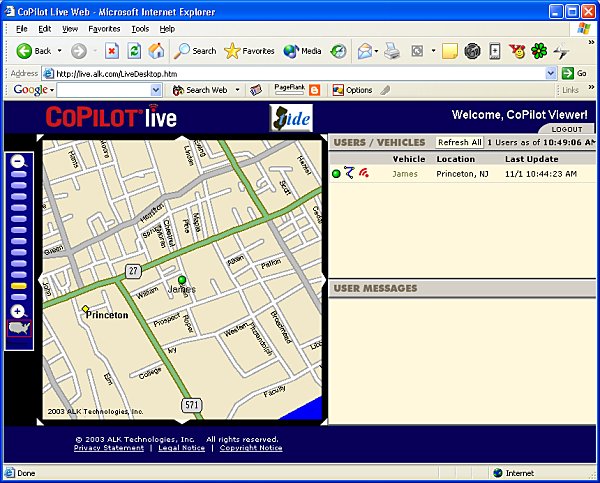Open Address bar URL dropdown
This screenshot has width=600, height=483.
(551, 73)
